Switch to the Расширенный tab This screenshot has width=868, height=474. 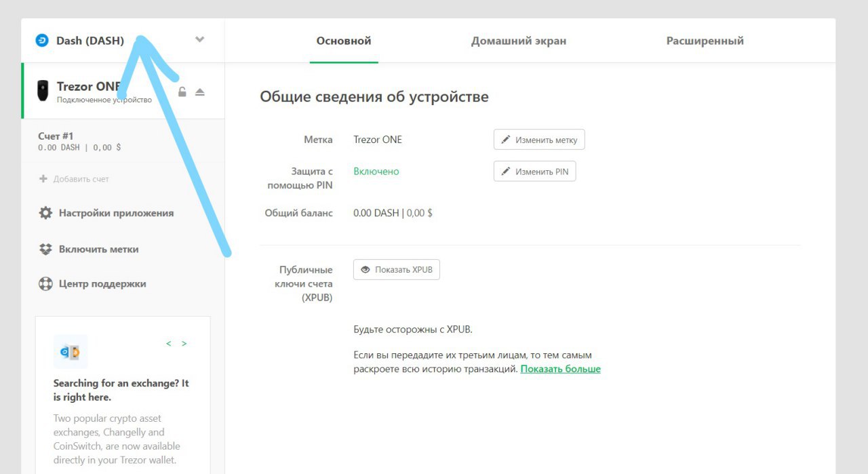705,41
